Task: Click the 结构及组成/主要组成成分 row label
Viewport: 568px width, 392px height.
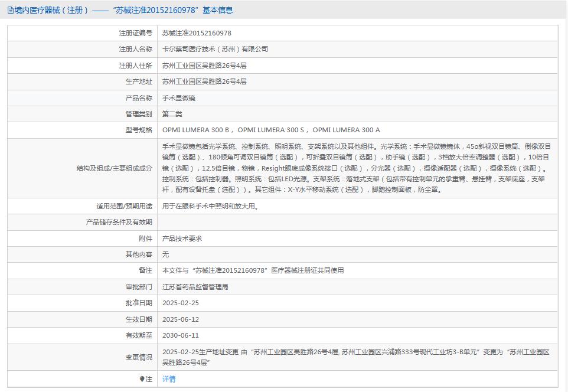Action: tap(114, 168)
